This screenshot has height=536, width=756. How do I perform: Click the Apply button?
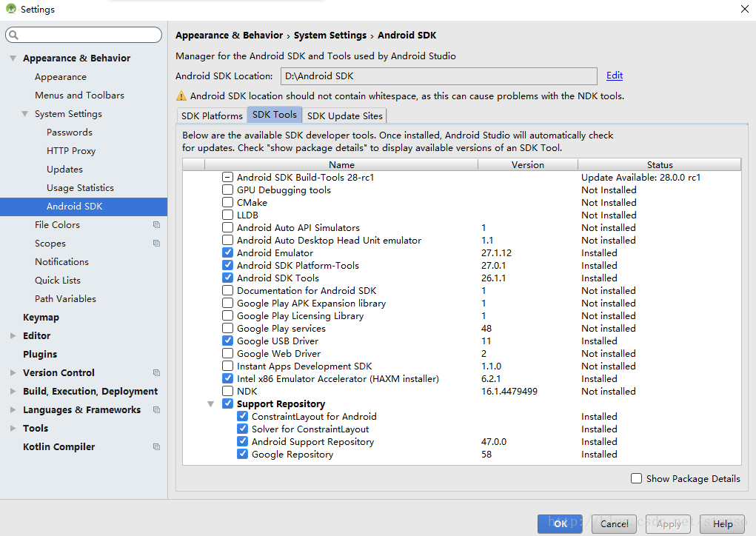click(668, 524)
